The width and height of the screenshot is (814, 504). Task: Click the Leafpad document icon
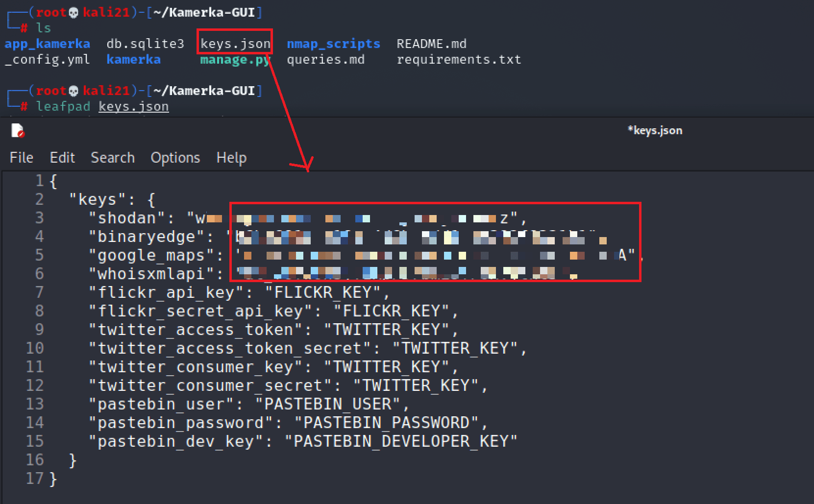click(x=19, y=131)
